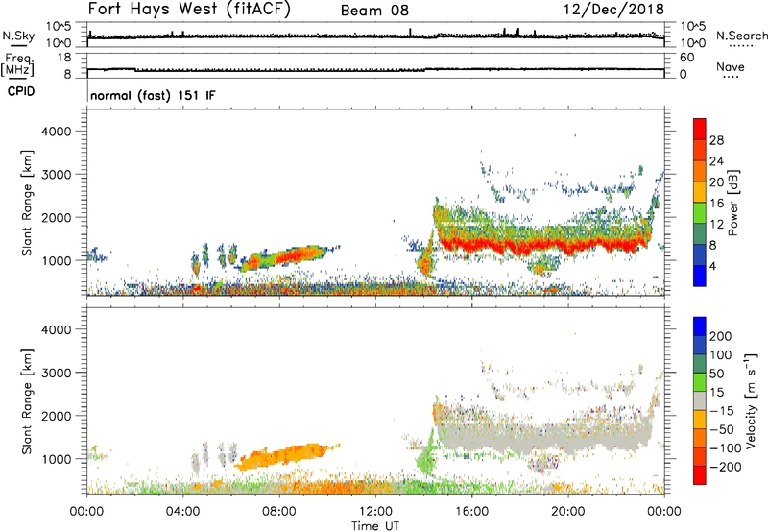Image resolution: width=768 pixels, height=532 pixels.
Task: Pick the gray Velocity segment between 15 and -15
Action: point(700,400)
